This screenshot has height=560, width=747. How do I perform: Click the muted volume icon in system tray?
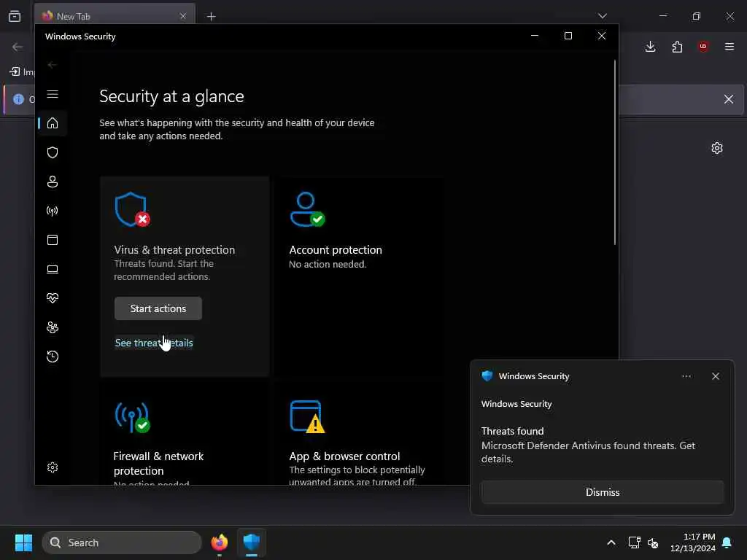click(x=653, y=542)
